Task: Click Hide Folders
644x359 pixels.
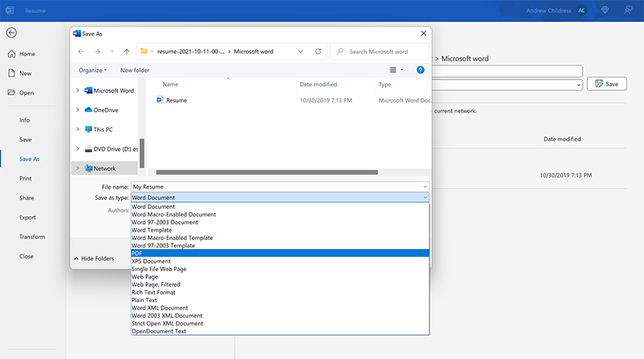Action: (x=94, y=258)
